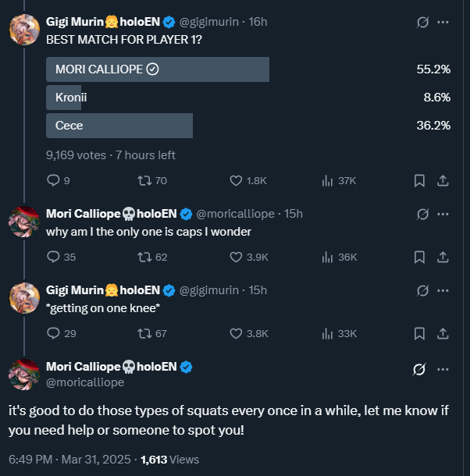This screenshot has width=470, height=476.
Task: Share the poll tweet
Action: (x=443, y=180)
